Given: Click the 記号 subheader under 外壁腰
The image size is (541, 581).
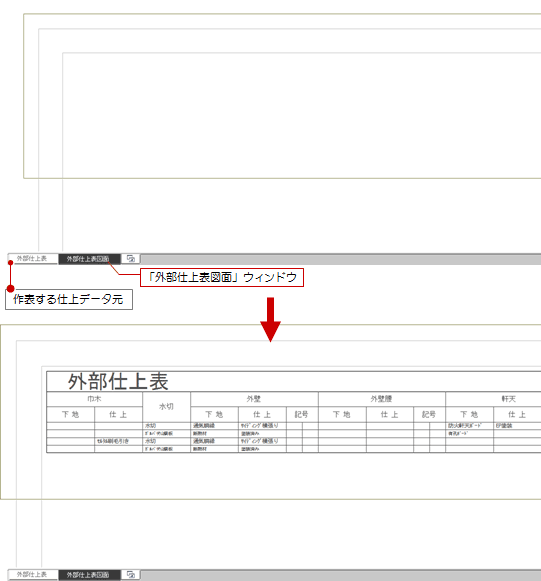Looking at the screenshot, I should pyautogui.click(x=429, y=414).
